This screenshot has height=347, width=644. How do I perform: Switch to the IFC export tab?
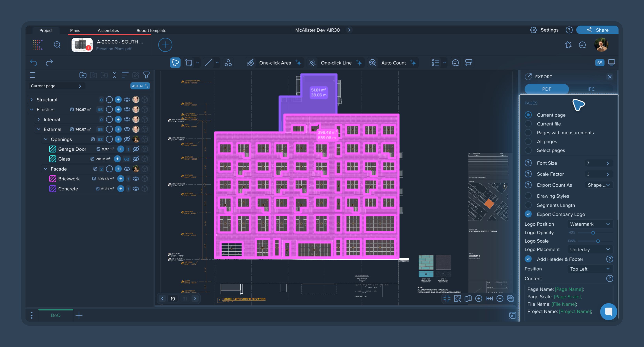click(591, 89)
